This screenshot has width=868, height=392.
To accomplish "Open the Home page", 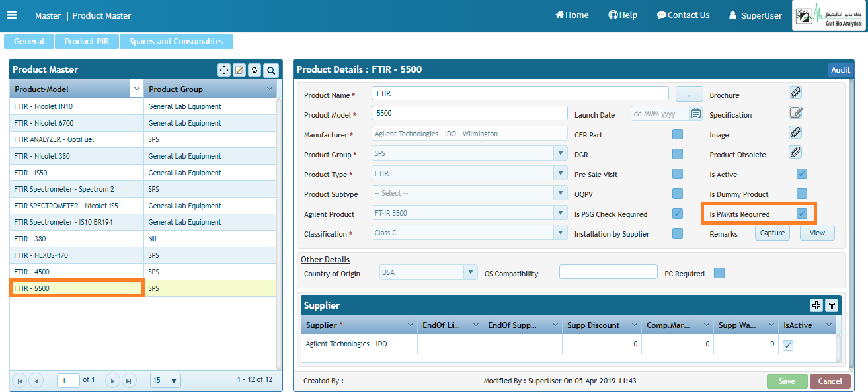I will (x=572, y=15).
